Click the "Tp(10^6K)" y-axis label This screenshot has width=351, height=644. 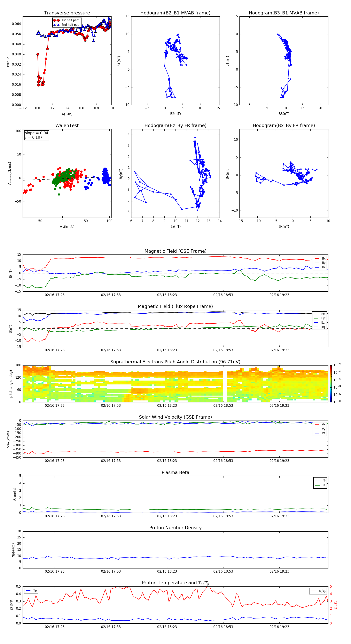click(11, 605)
